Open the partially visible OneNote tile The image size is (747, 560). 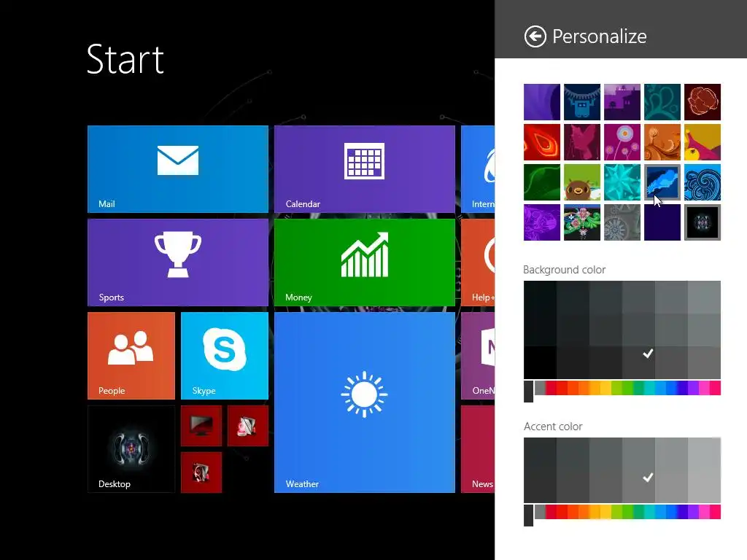(478, 356)
